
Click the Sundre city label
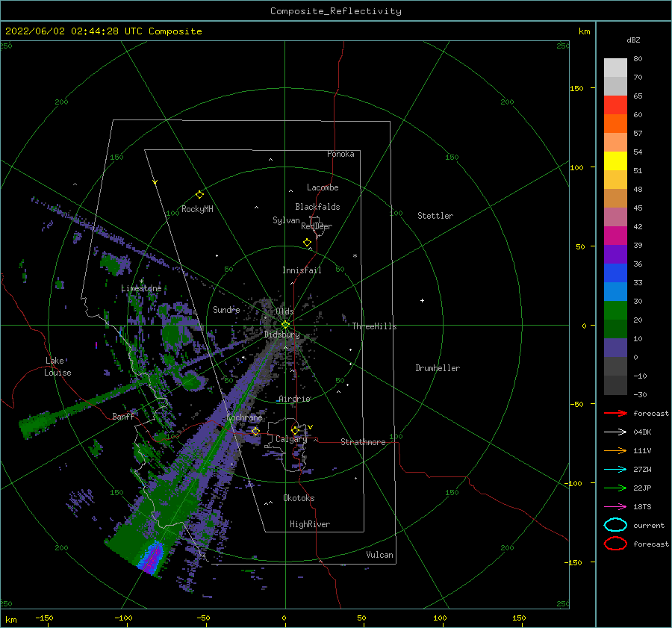(226, 309)
